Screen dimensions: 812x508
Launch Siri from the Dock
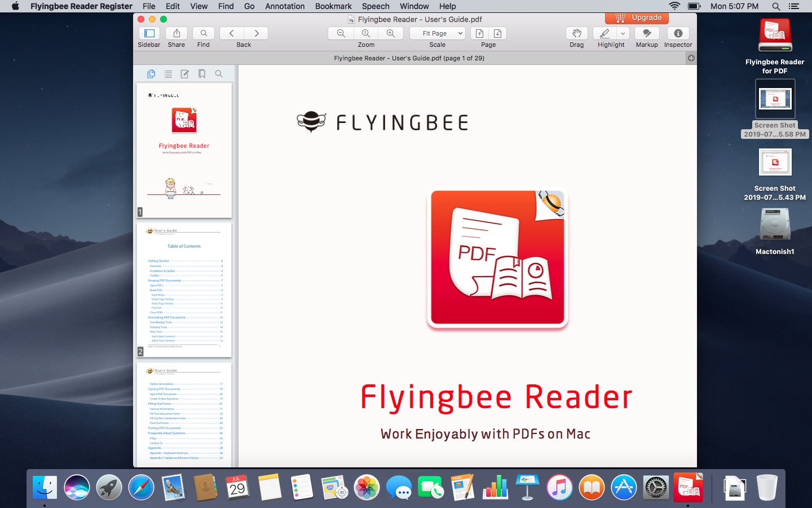point(77,488)
